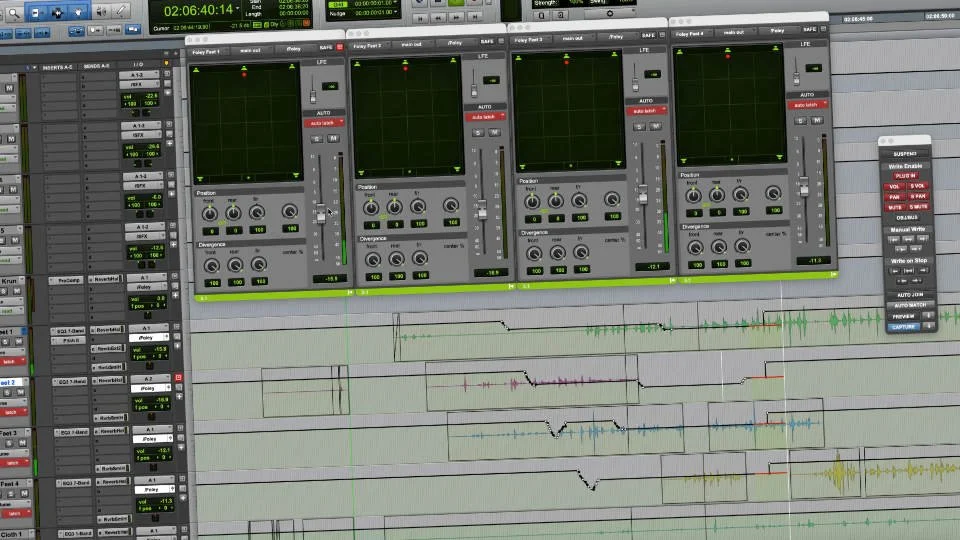The image size is (960, 540).
Task: Select the Foot 2 track name
Action: (x=12, y=383)
